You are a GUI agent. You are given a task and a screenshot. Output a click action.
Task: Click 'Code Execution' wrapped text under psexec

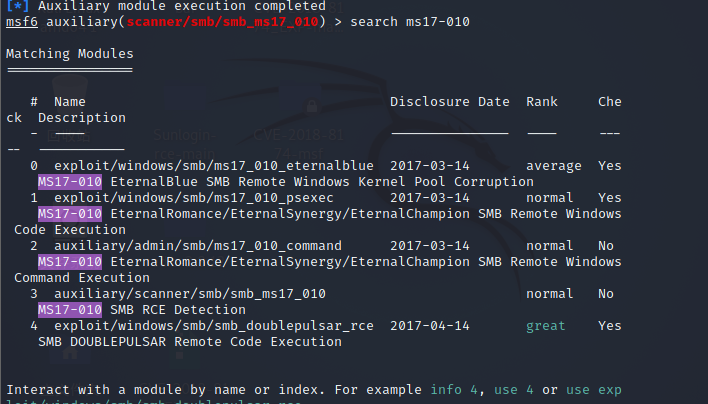70,230
